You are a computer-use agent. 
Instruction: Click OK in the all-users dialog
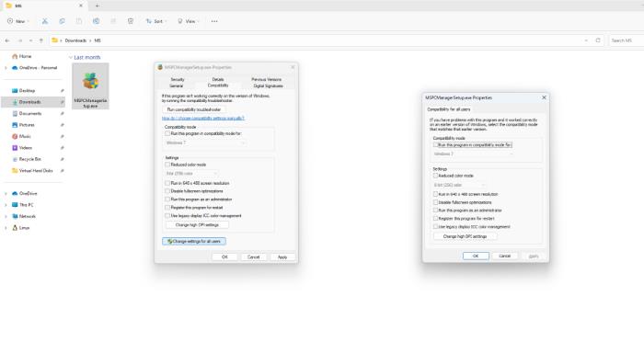click(476, 256)
